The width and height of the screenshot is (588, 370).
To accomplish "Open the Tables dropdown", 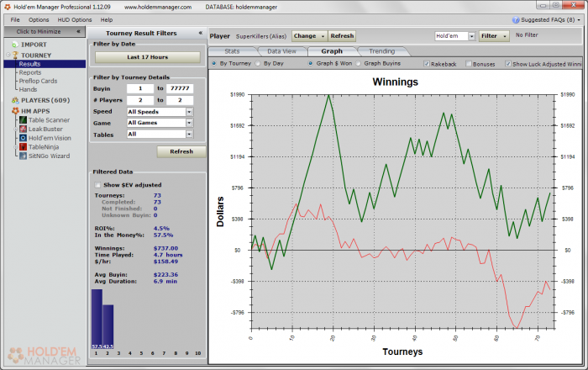I will (189, 134).
